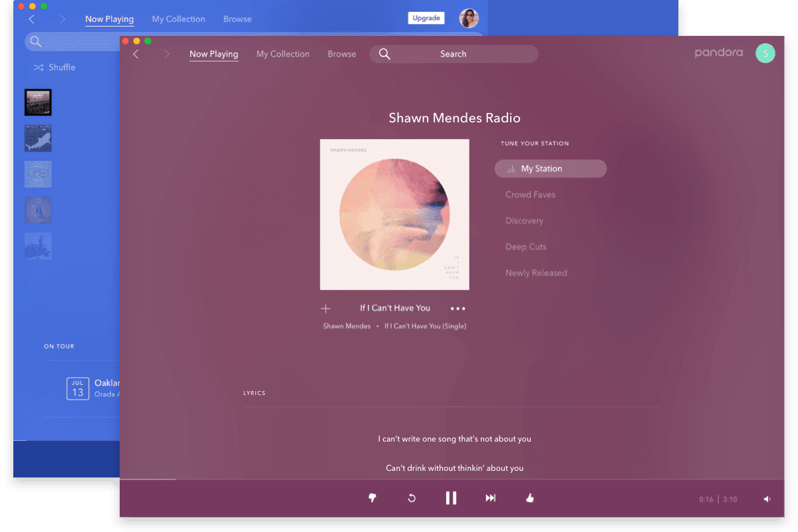Select the Newly Released station option

(536, 273)
